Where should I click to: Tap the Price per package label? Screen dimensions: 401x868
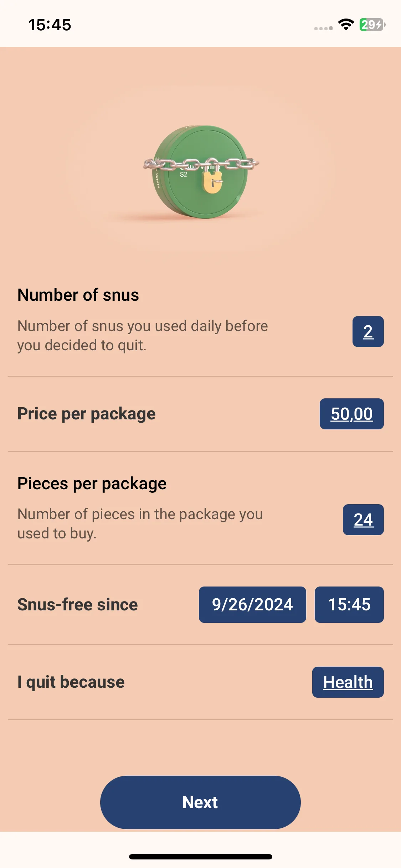pyautogui.click(x=87, y=414)
